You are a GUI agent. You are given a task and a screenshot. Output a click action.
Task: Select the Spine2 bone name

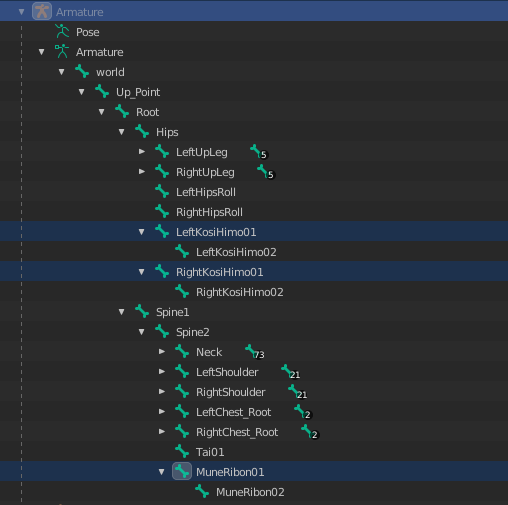[193, 332]
